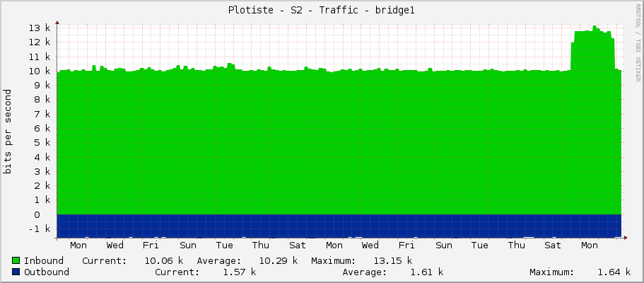Click the '13 k' y-axis label

click(x=40, y=28)
